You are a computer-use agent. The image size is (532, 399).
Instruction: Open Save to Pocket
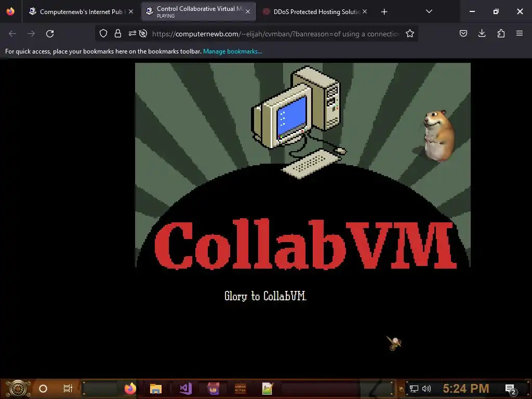pyautogui.click(x=463, y=33)
